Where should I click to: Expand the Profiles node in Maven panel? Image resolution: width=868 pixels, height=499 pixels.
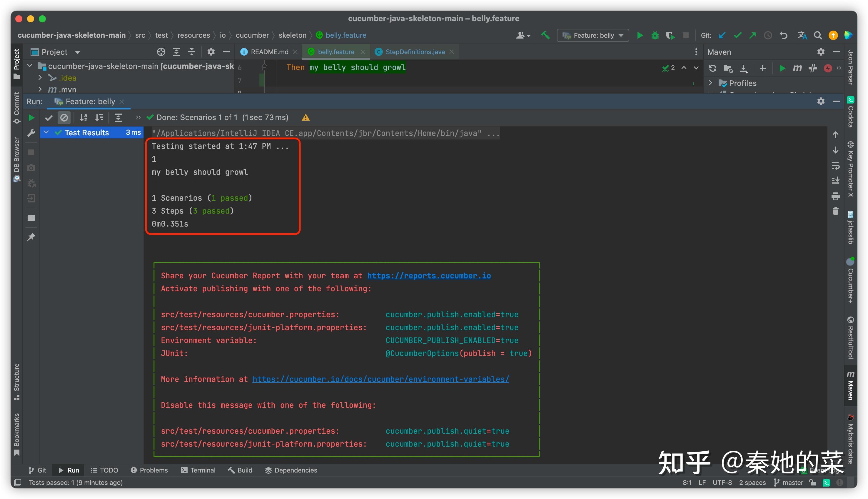[710, 83]
